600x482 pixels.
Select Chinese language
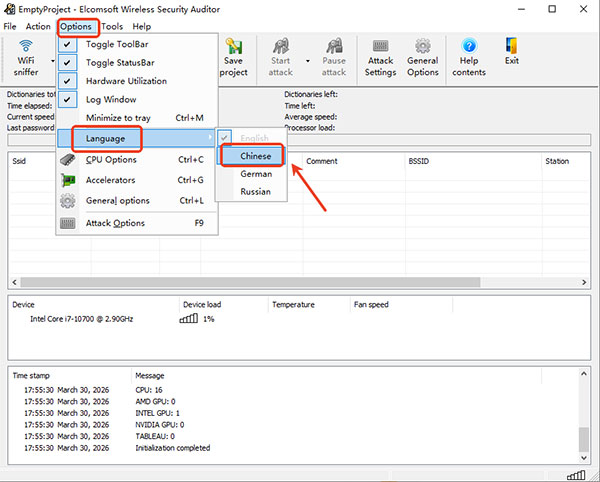(x=251, y=156)
